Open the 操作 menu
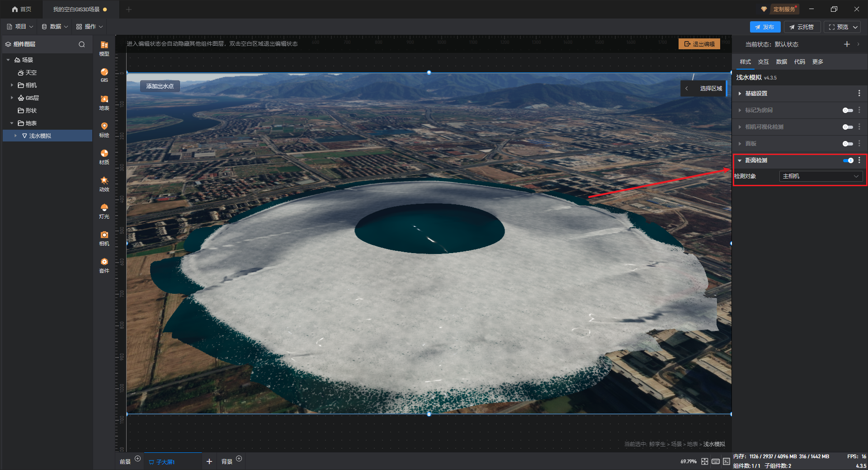 (90, 27)
